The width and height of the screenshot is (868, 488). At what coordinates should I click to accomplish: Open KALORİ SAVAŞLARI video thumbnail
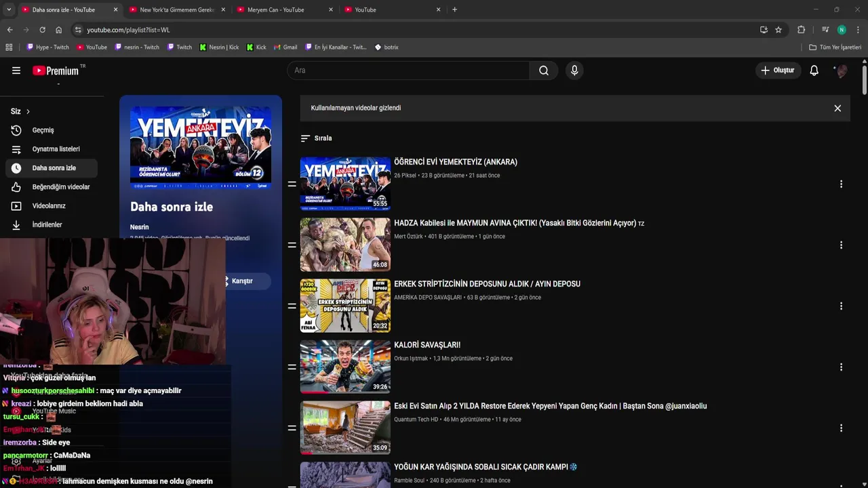[x=345, y=367]
